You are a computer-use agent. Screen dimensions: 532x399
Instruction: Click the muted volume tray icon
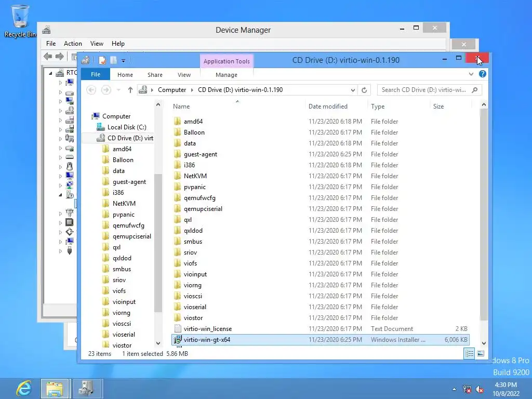[480, 389]
